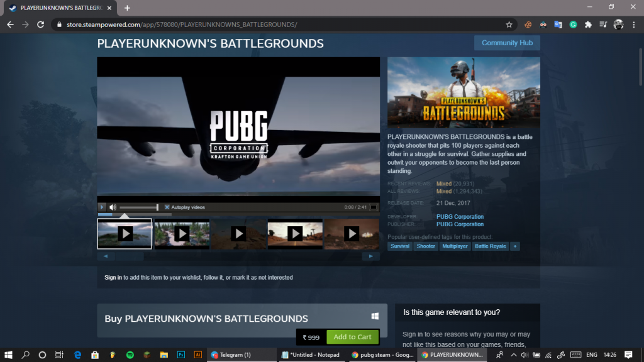Click the all reviews Mixed rating
Screen dimensions: 644x362
point(443,191)
